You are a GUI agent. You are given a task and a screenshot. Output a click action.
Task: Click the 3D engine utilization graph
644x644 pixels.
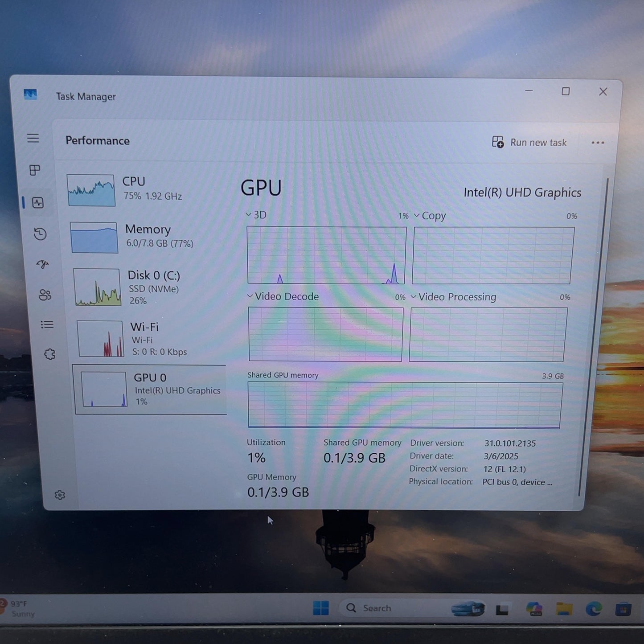[326, 255]
